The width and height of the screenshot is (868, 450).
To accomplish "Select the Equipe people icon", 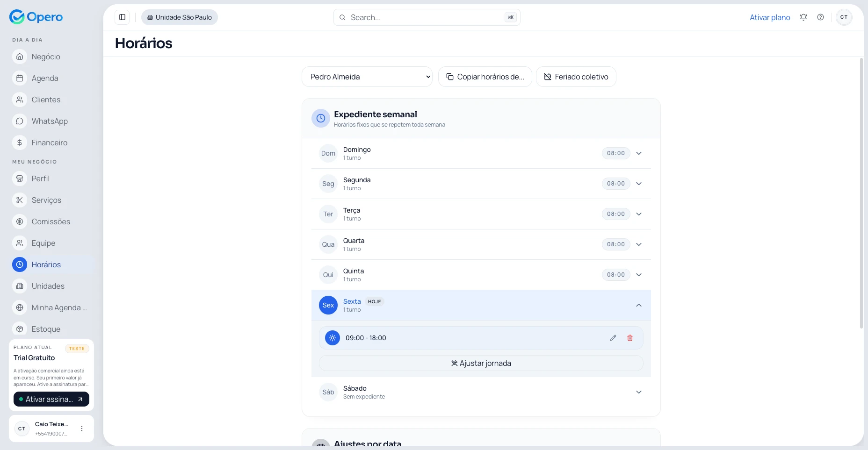I will tap(19, 243).
